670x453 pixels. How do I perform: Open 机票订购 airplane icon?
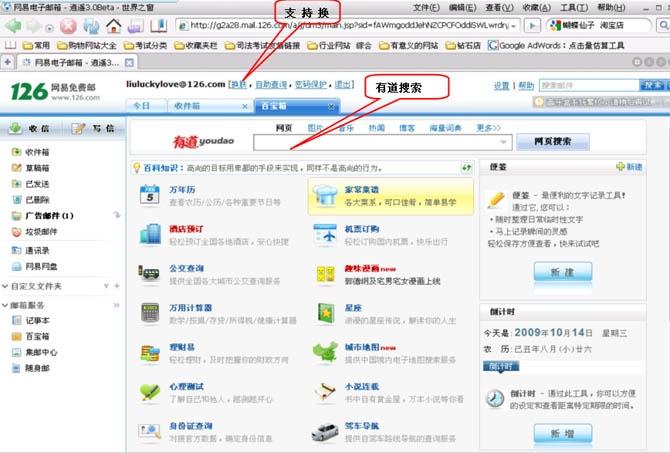(x=325, y=235)
